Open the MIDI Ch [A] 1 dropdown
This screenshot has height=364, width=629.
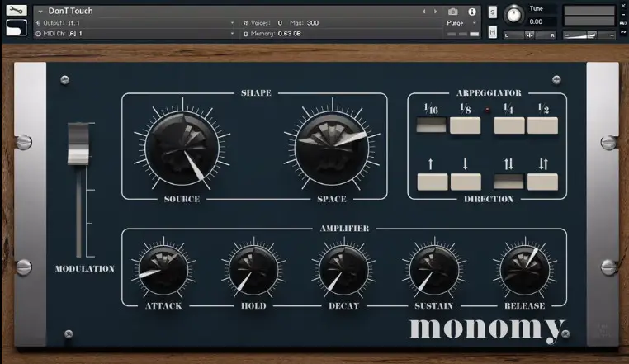(135, 34)
